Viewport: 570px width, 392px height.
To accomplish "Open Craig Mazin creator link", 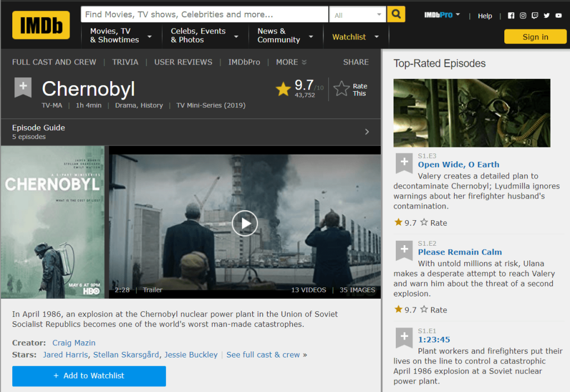I will [x=74, y=343].
